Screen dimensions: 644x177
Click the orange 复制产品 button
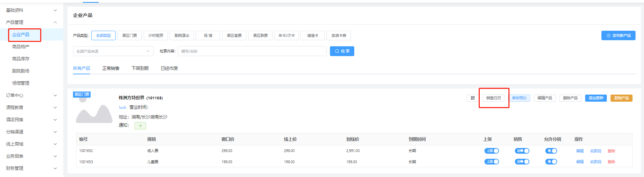[621, 98]
